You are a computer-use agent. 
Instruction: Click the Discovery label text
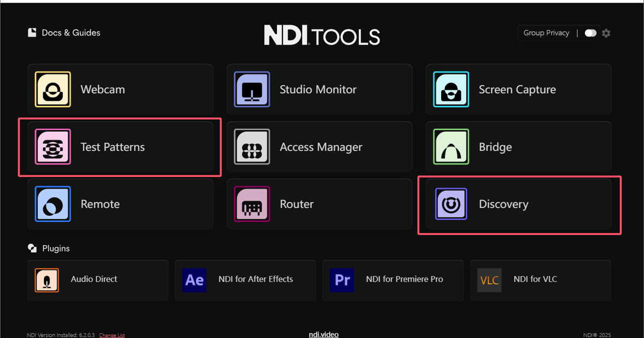(503, 204)
